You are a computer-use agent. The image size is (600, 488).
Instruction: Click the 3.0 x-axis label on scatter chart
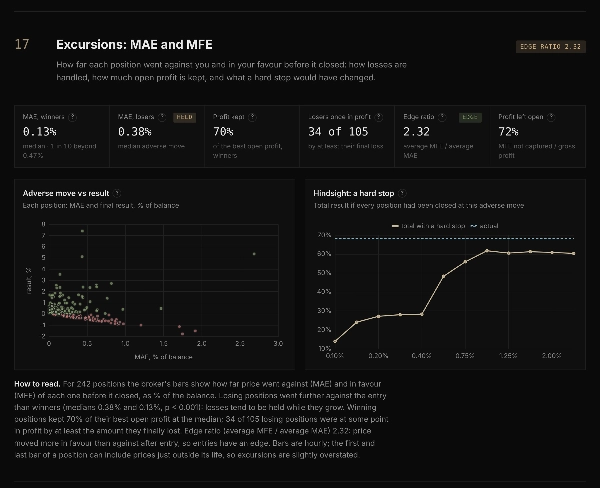pyautogui.click(x=278, y=344)
